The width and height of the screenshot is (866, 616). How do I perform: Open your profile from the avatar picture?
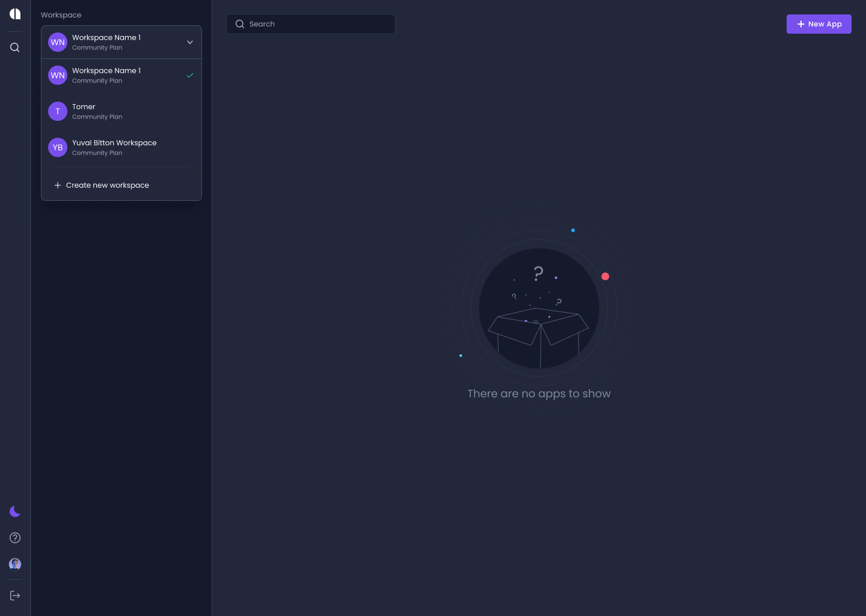tap(14, 564)
